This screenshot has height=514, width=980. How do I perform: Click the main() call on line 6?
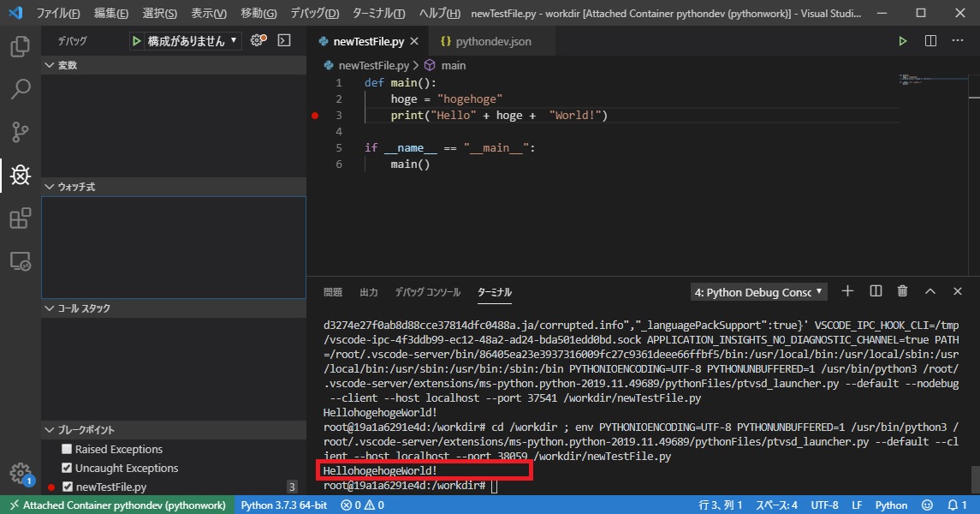point(410,164)
